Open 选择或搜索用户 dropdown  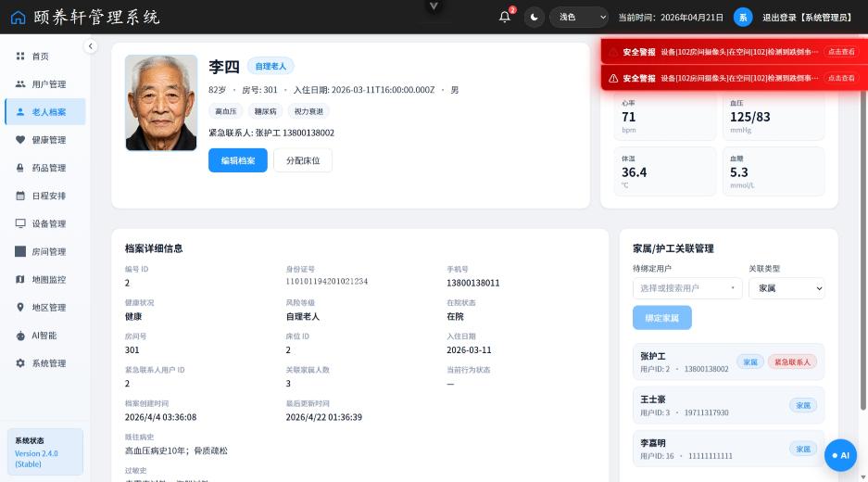[687, 288]
